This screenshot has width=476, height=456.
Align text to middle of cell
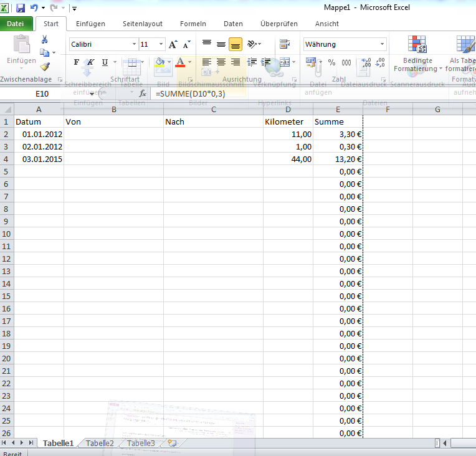coord(221,44)
